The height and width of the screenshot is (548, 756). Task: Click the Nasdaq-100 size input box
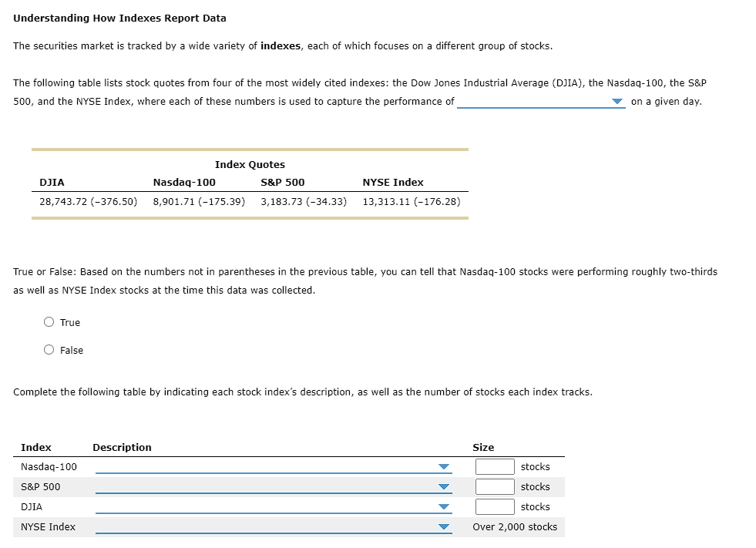pyautogui.click(x=495, y=466)
